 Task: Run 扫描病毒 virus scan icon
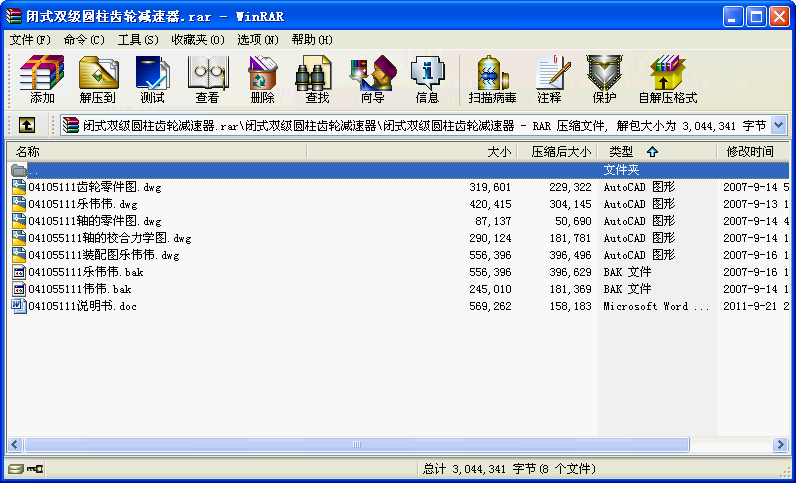click(493, 79)
